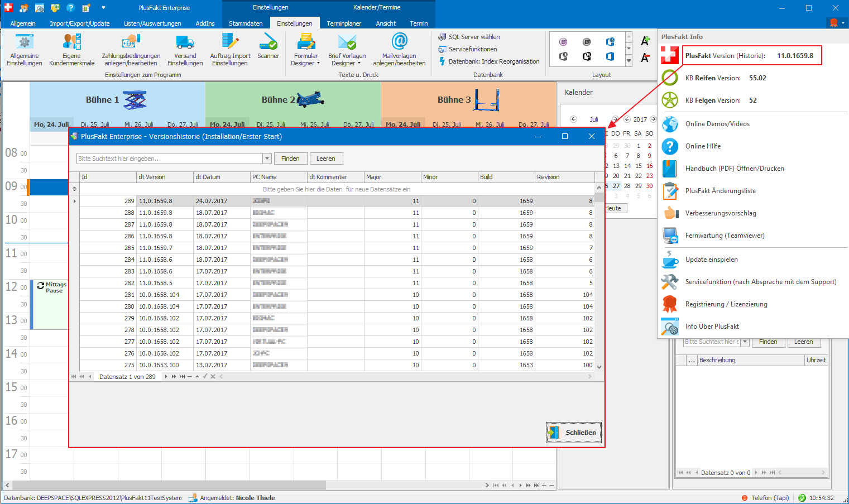This screenshot has height=504, width=849.
Task: Open Zahlungsbedingungen anlegen/bearbeiten
Action: 131,50
